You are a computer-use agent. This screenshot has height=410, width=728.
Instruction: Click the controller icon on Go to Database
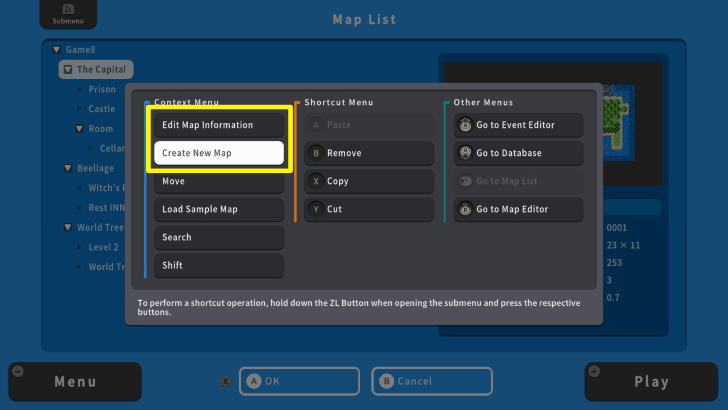click(x=465, y=153)
